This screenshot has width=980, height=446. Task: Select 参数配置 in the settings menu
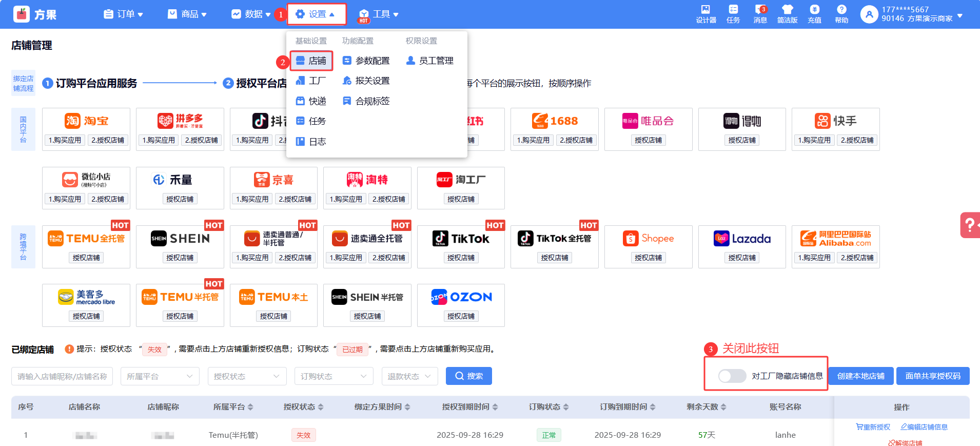pos(366,61)
